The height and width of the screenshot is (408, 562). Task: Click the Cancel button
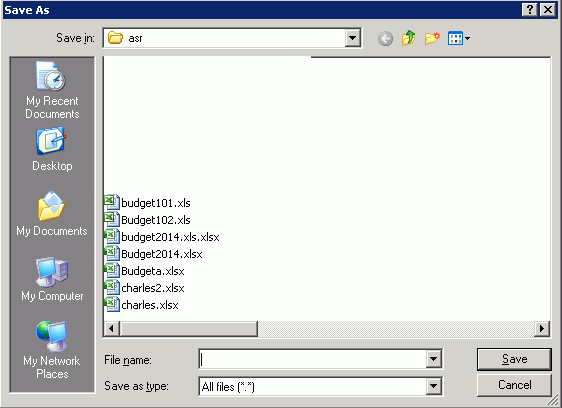click(514, 385)
